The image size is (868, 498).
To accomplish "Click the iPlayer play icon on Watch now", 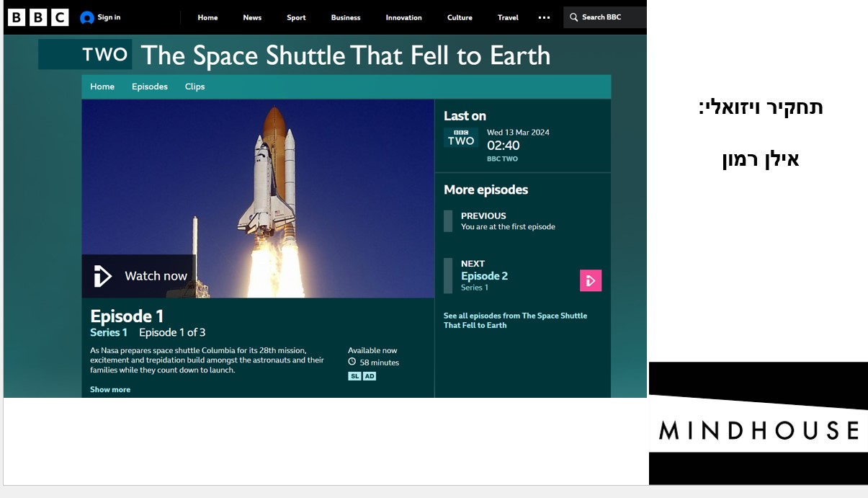I will [103, 276].
